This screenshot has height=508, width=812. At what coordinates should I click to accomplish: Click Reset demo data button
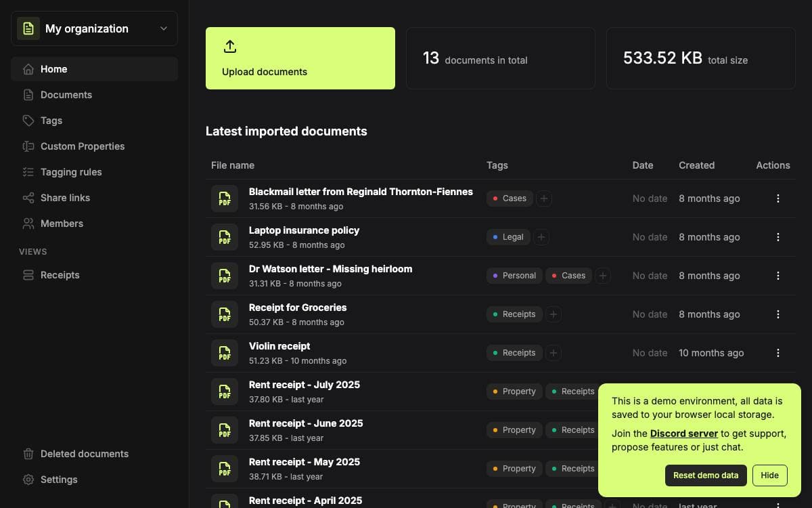click(706, 475)
